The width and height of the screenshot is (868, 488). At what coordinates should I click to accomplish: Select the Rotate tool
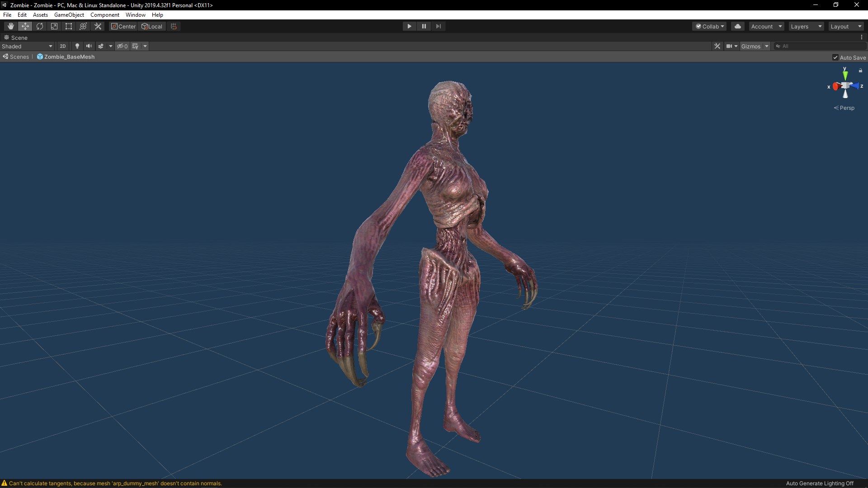tap(39, 26)
